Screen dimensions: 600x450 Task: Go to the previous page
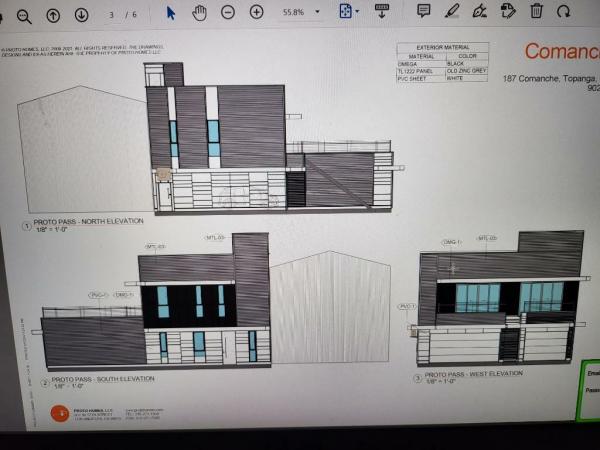53,15
